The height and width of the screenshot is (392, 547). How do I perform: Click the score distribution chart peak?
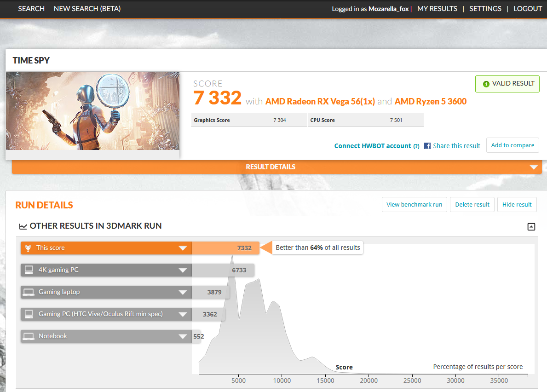[232, 258]
